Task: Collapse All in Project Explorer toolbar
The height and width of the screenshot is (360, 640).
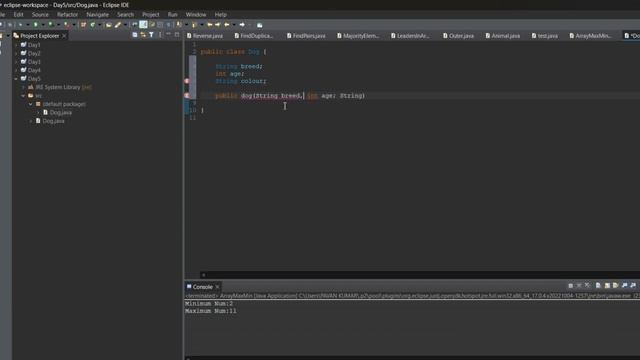Action: (135, 35)
